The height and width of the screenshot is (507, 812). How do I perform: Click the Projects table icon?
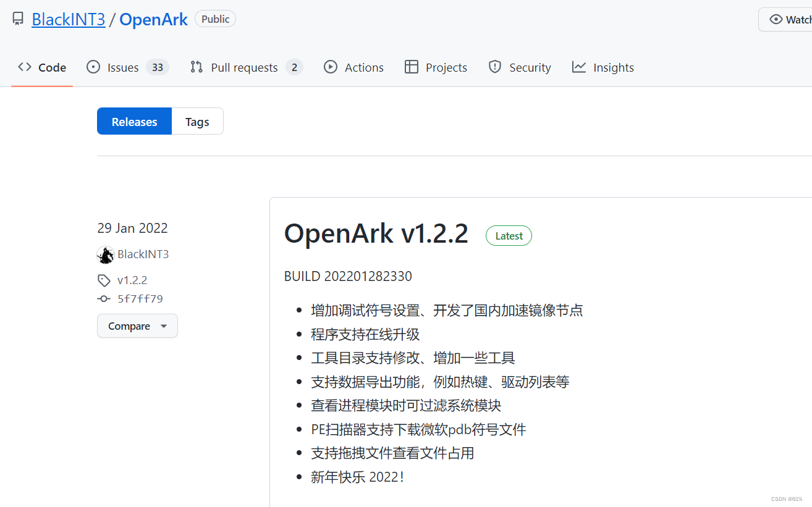coord(412,67)
